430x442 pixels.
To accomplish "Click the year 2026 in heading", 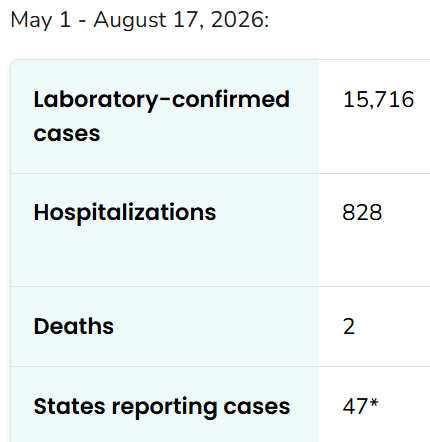I will [240, 20].
